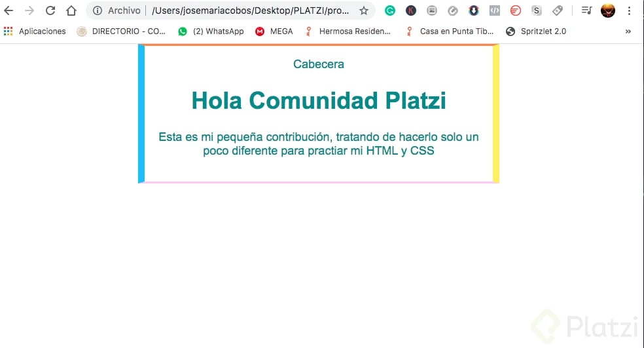Go back to the previous page
Image resolution: width=644 pixels, height=348 pixels.
click(9, 10)
